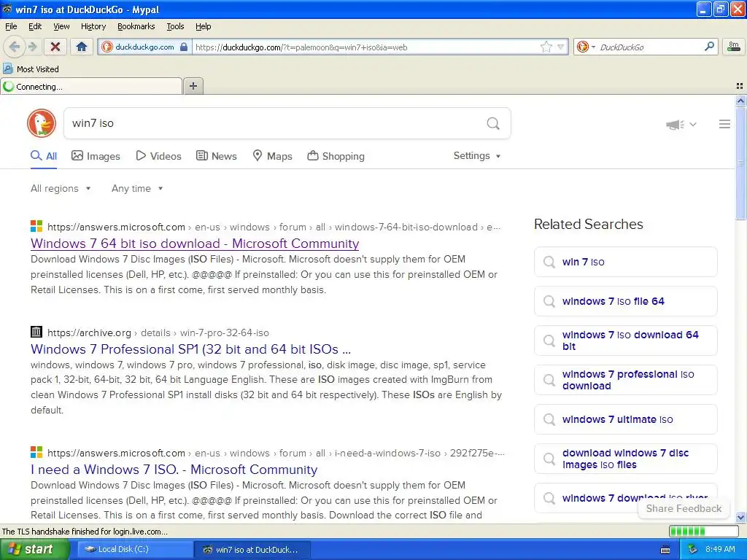Viewport: 747px width, 560px height.
Task: Click the browser address bar URL
Action: (x=365, y=47)
